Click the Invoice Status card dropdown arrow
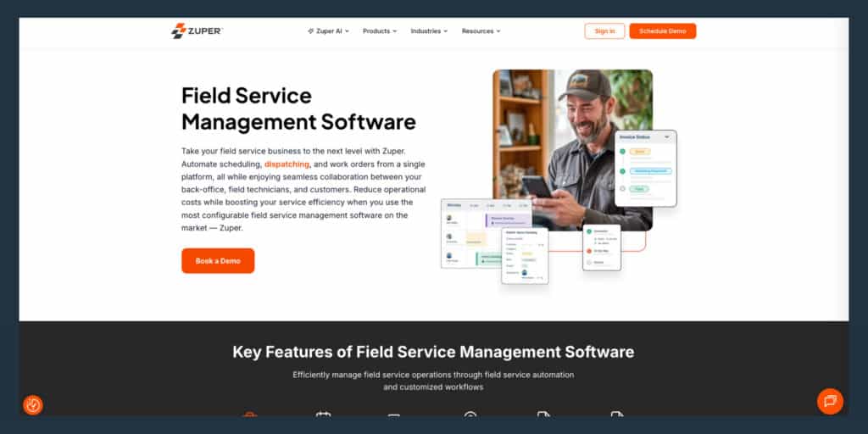 tap(666, 136)
